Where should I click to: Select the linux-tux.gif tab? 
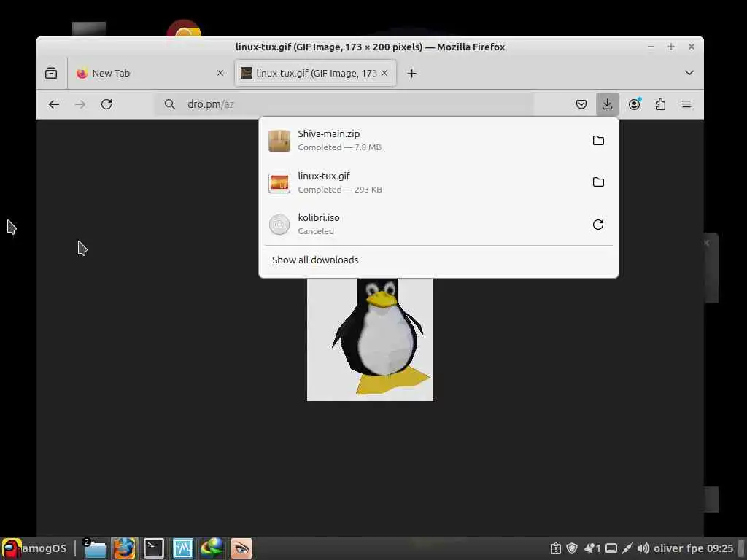click(315, 73)
